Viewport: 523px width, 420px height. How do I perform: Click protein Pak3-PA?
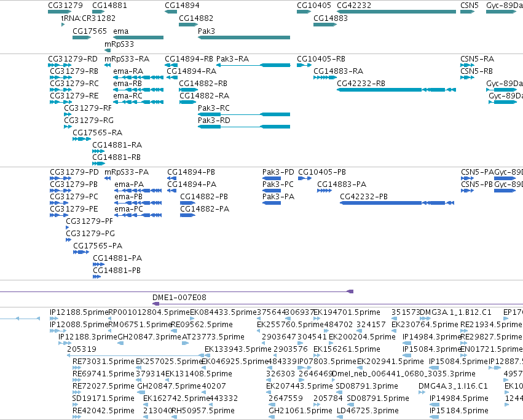pyautogui.click(x=278, y=197)
